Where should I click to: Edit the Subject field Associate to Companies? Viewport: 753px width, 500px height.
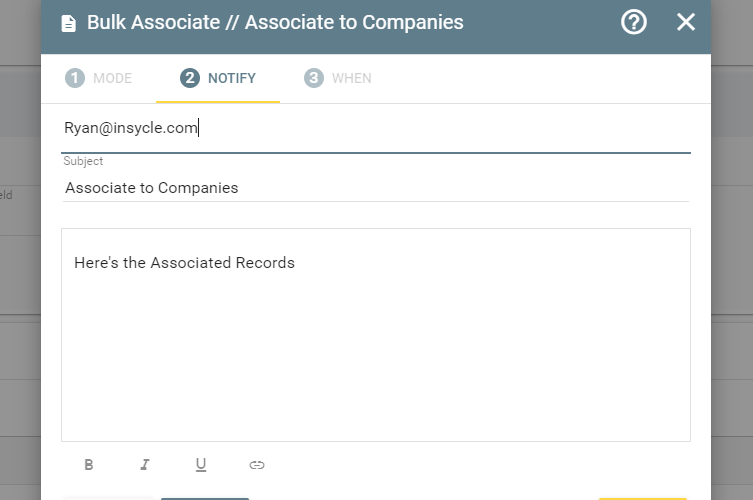click(x=376, y=188)
